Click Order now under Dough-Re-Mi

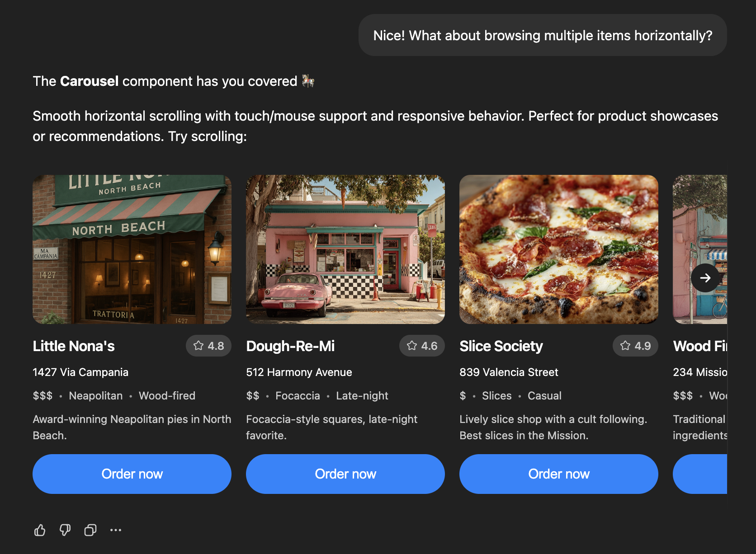click(345, 474)
